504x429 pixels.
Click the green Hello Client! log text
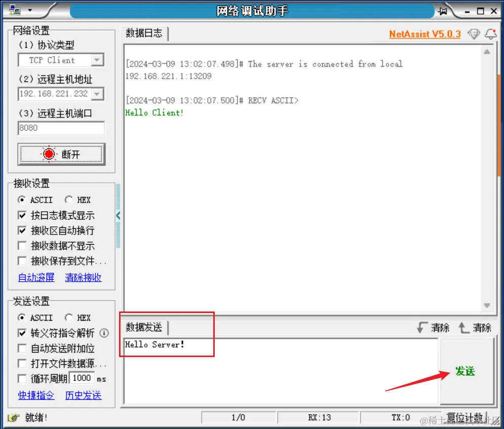pyautogui.click(x=154, y=113)
